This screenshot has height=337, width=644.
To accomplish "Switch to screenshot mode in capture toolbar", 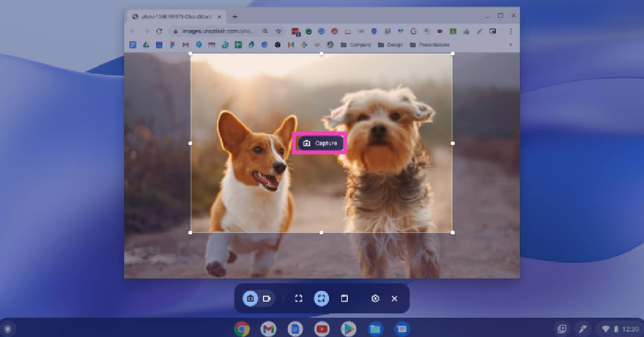I will (250, 298).
